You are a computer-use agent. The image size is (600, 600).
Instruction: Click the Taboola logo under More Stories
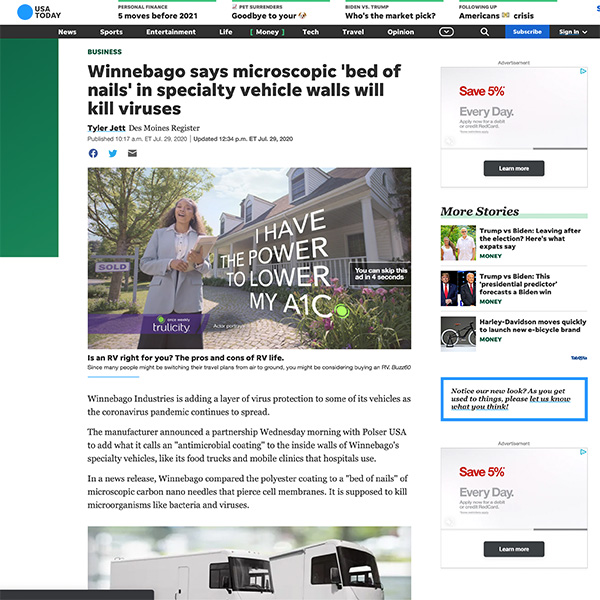(579, 357)
